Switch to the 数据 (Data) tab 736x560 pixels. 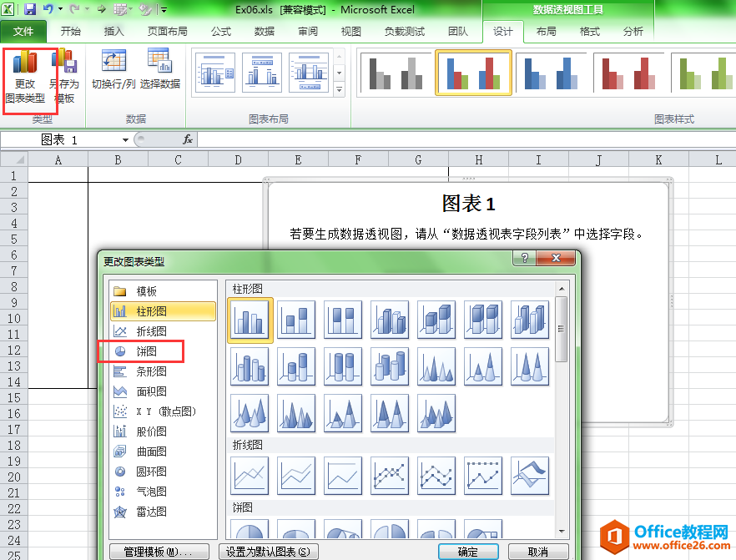pyautogui.click(x=265, y=32)
